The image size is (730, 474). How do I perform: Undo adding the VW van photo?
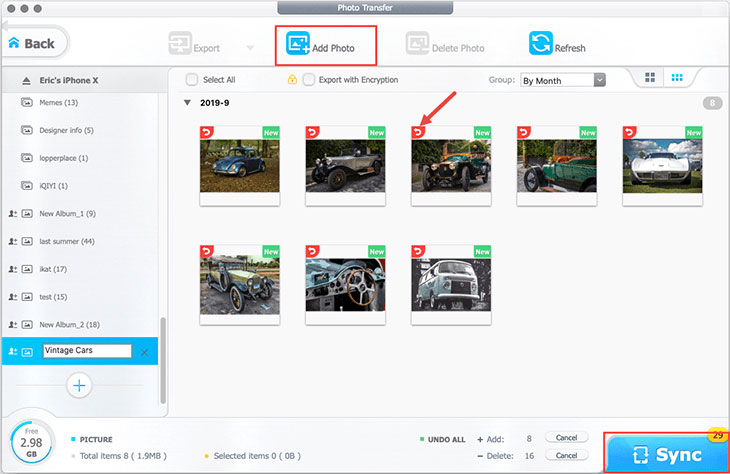point(418,251)
